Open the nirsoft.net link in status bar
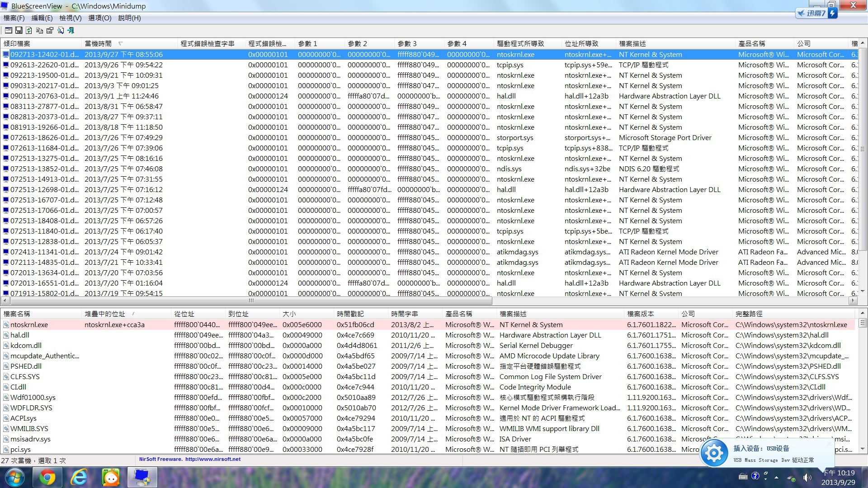The width and height of the screenshot is (868, 488). pyautogui.click(x=213, y=459)
